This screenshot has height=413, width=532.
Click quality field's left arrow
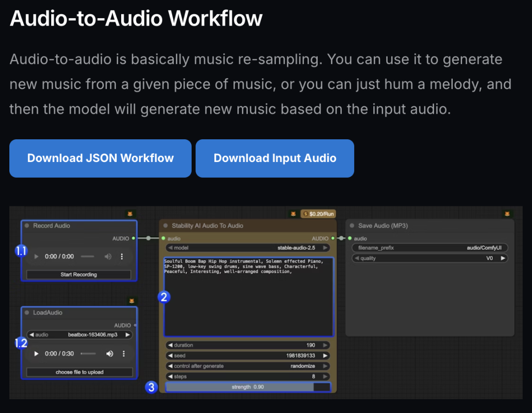[x=357, y=258]
